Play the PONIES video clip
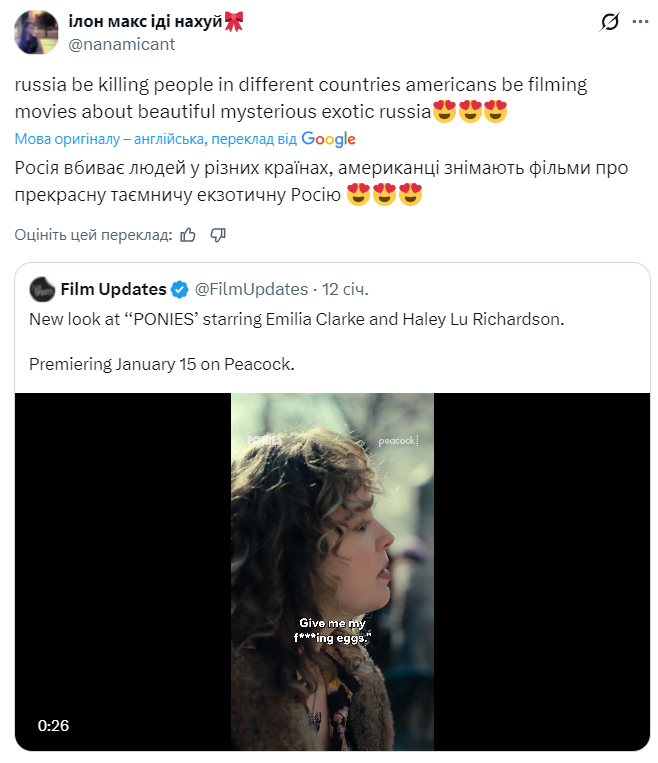Screen dimensions: 658x763 click(332, 571)
